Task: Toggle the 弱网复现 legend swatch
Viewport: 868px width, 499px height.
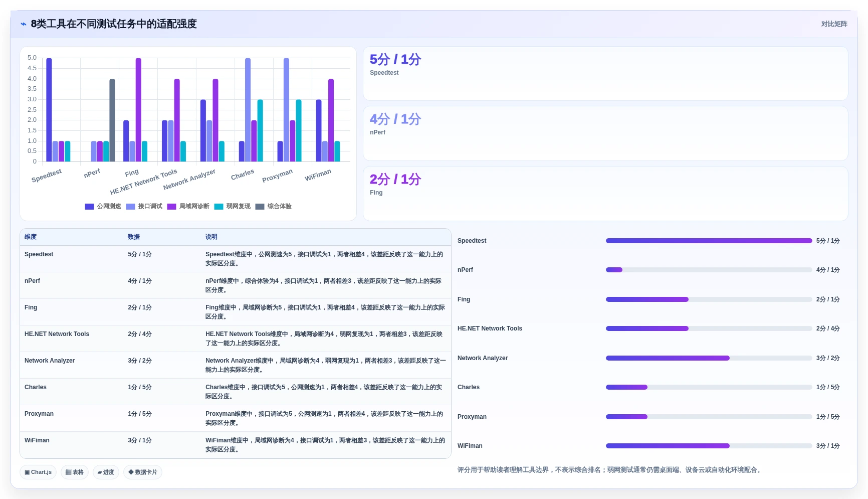Action: [x=219, y=207]
